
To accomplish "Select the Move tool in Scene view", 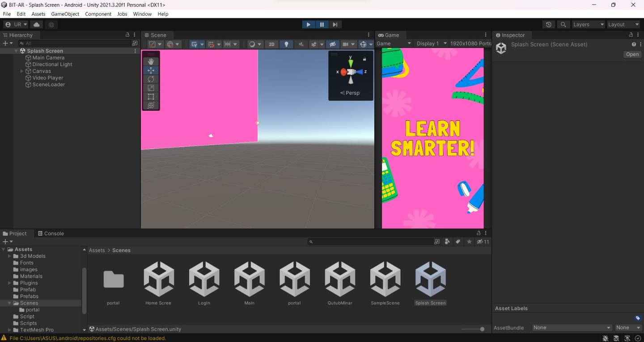I will click(151, 70).
